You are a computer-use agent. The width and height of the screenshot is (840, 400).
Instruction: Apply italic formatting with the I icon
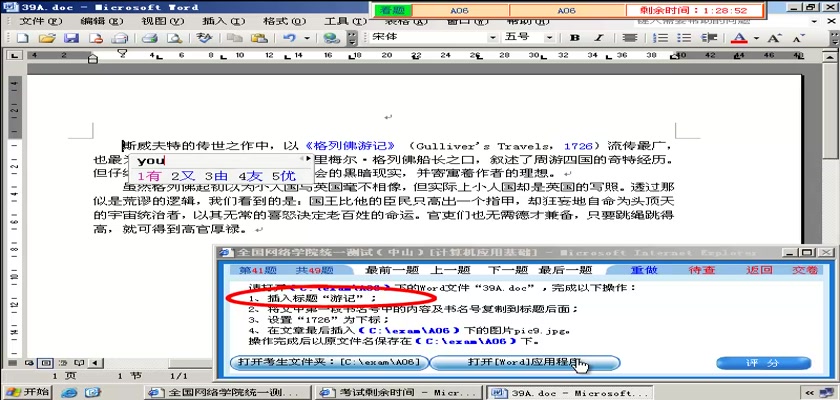pos(599,38)
